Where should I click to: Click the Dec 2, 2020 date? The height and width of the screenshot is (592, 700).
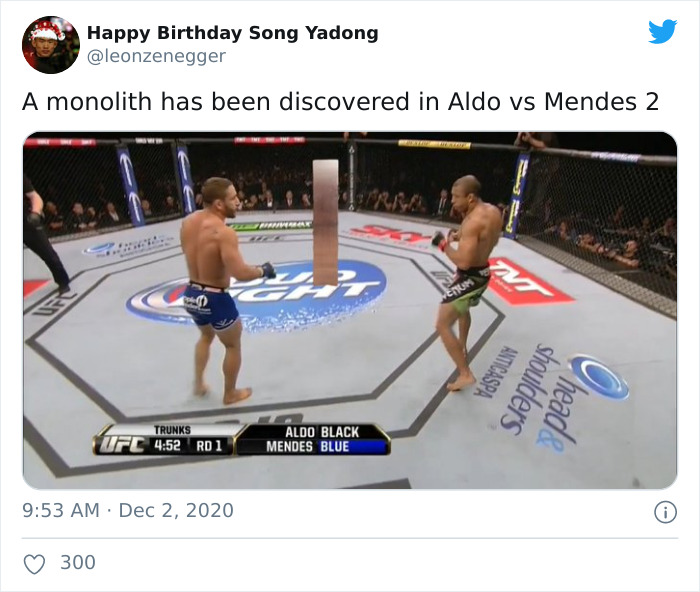click(x=176, y=510)
